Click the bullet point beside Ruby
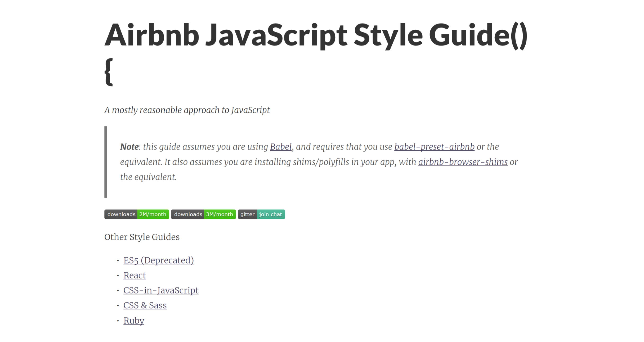 click(118, 321)
